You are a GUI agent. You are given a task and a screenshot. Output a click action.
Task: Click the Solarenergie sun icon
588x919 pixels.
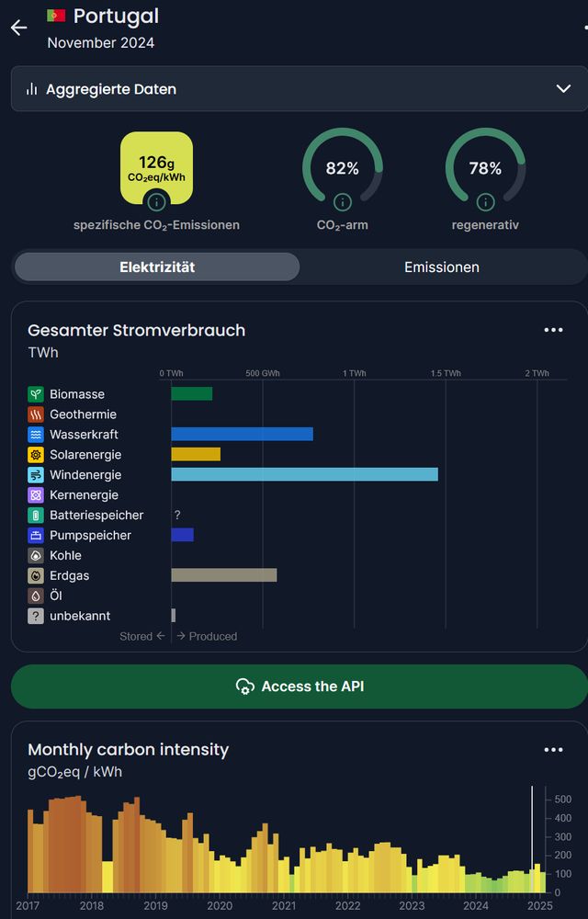(36, 455)
